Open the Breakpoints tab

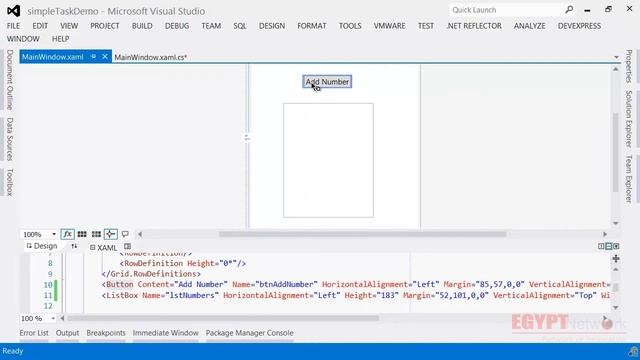tap(106, 333)
